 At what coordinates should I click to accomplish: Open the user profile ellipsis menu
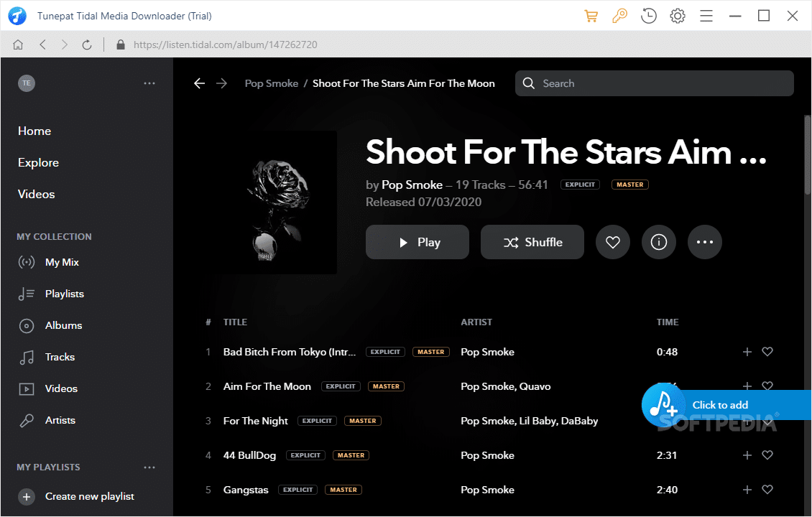pos(149,83)
